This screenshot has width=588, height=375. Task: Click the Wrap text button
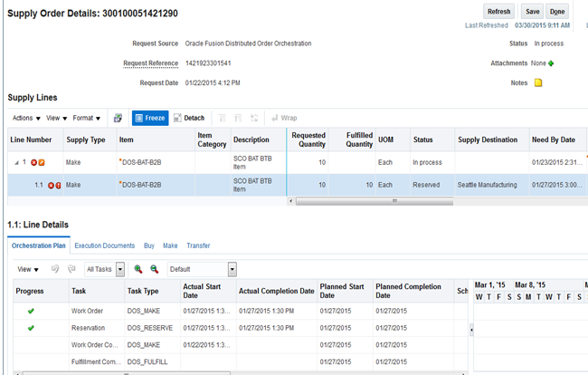click(x=284, y=118)
